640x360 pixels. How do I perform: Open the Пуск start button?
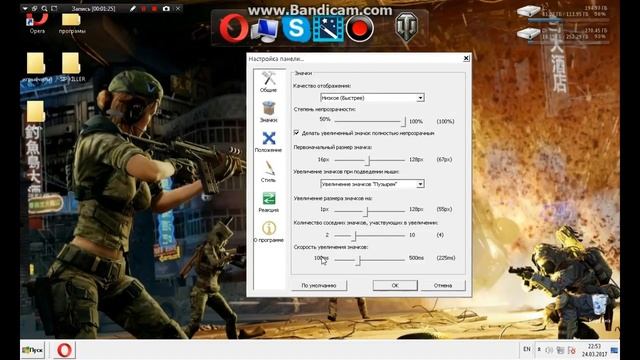pos(33,350)
